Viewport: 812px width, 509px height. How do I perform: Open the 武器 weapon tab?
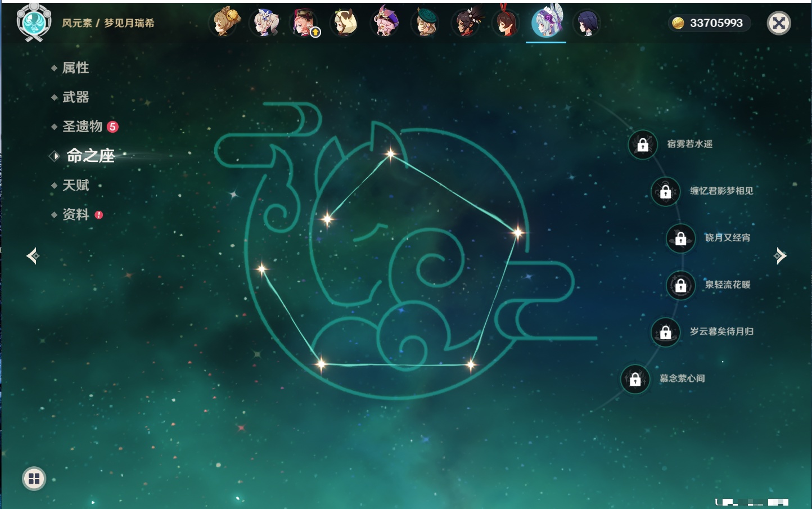coord(75,97)
